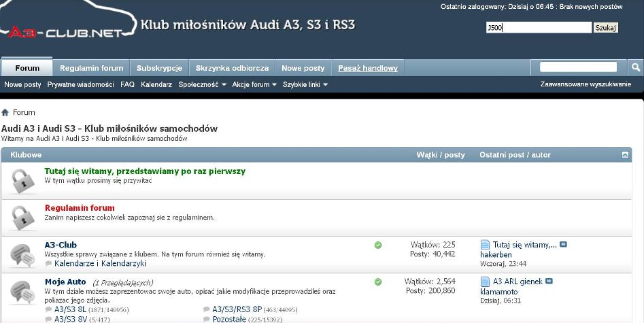Viewport: 644px width, 323px height.
Task: Open the Pozostałe subforum
Action: click(x=229, y=320)
